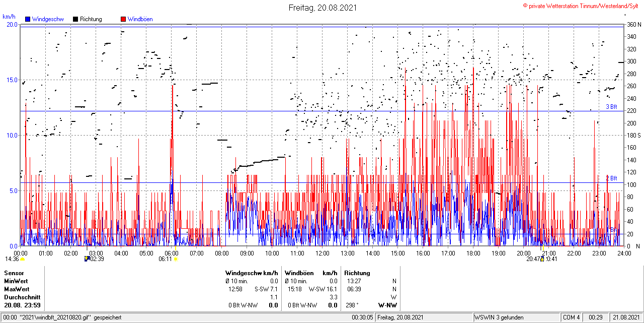This screenshot has width=644, height=323.
Task: Click the 00:30:05 status bar time
Action: [362, 317]
